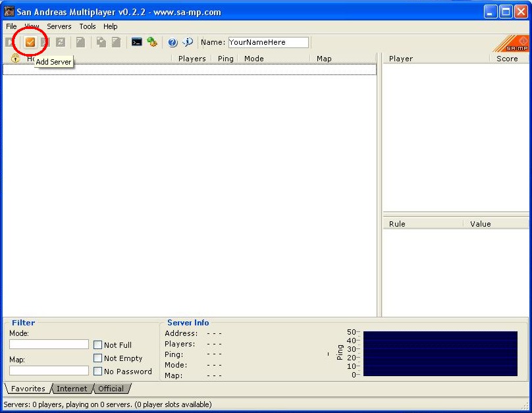Click the single gray page toolbar icon
The image size is (532, 413).
point(80,42)
